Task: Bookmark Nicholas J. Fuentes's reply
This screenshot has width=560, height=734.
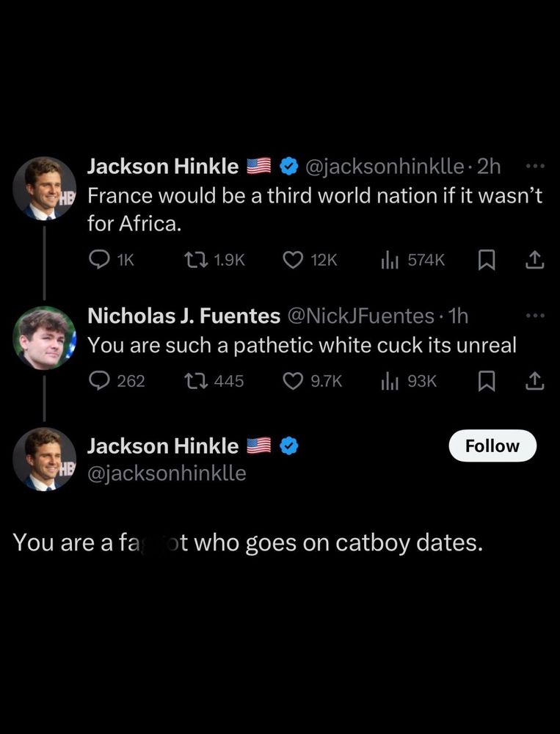Action: [x=487, y=380]
